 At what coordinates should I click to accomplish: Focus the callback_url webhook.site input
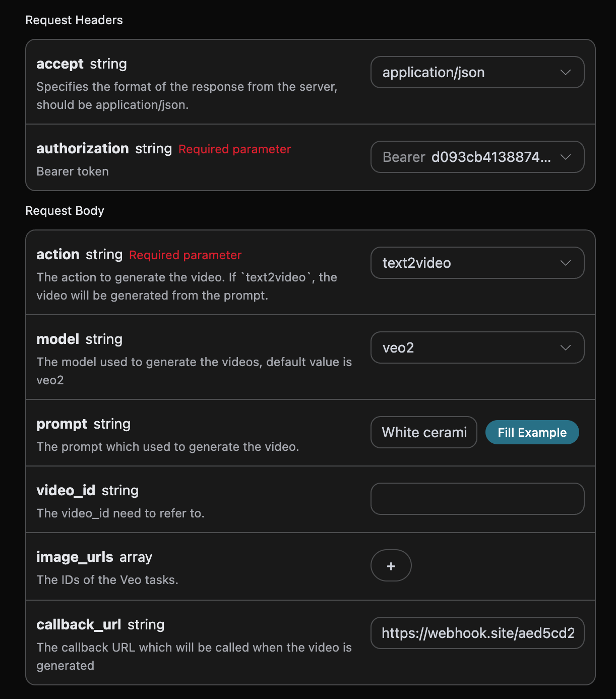[477, 633]
